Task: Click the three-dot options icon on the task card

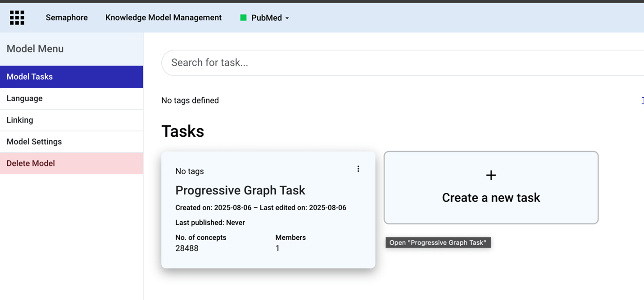Action: click(x=358, y=168)
